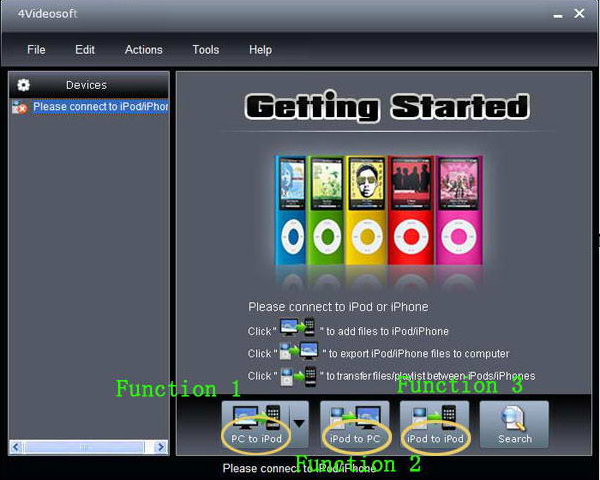Viewport: 600px width, 480px height.
Task: Open the File menu
Action: click(36, 50)
